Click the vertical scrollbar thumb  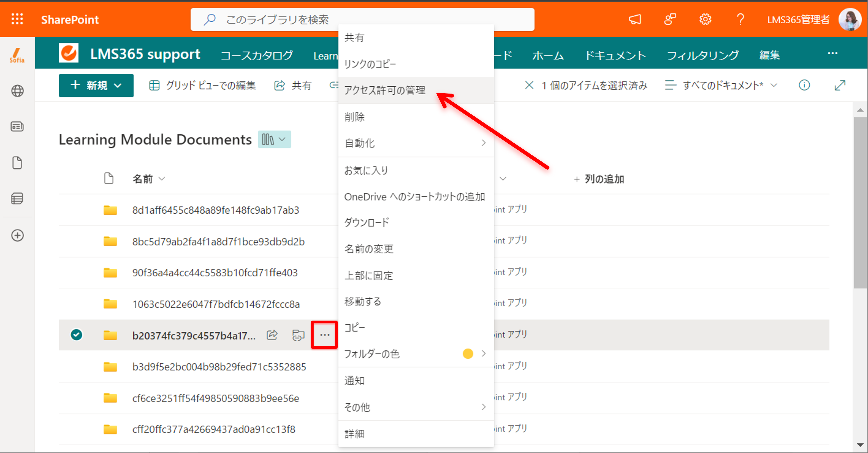[860, 202]
